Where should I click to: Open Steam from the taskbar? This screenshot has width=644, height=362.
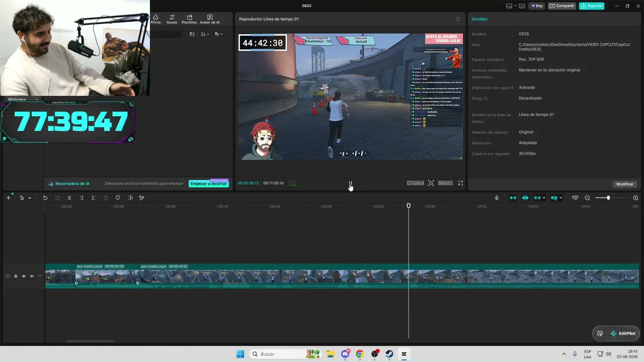tap(389, 354)
